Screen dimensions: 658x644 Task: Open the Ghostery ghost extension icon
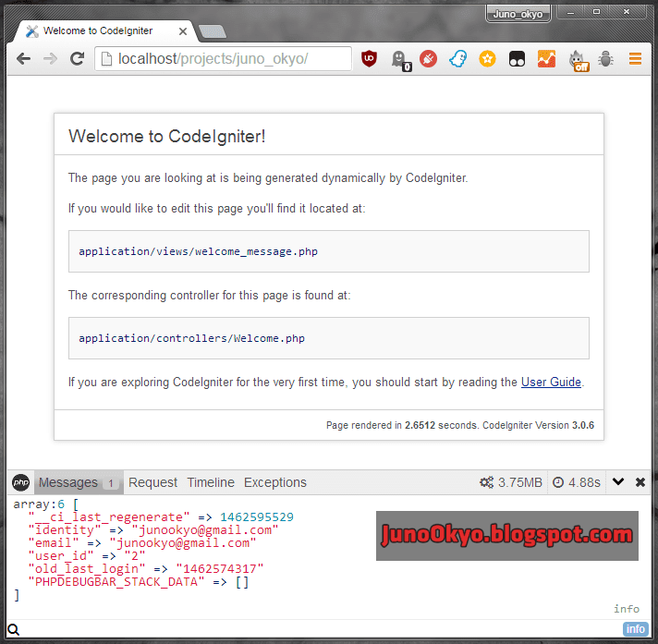400,60
